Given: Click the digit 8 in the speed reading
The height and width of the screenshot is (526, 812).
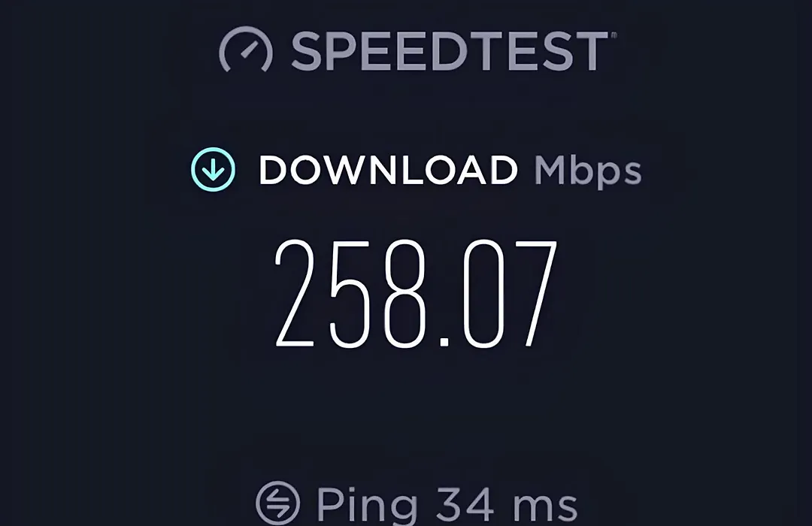Looking at the screenshot, I should click(405, 293).
